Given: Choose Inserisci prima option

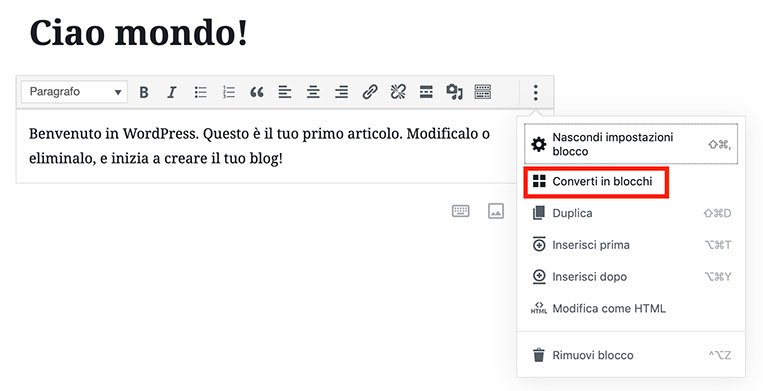Looking at the screenshot, I should (631, 245).
